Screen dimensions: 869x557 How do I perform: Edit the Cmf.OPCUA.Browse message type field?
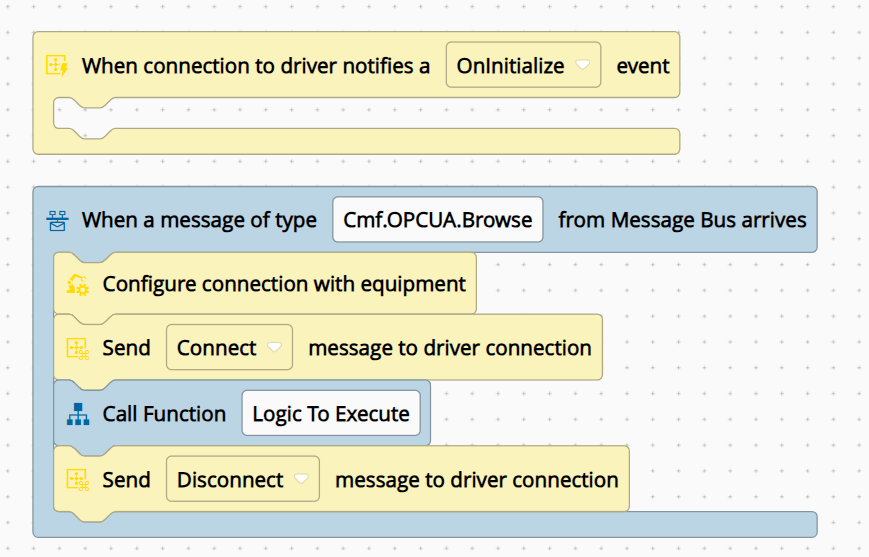pos(437,219)
